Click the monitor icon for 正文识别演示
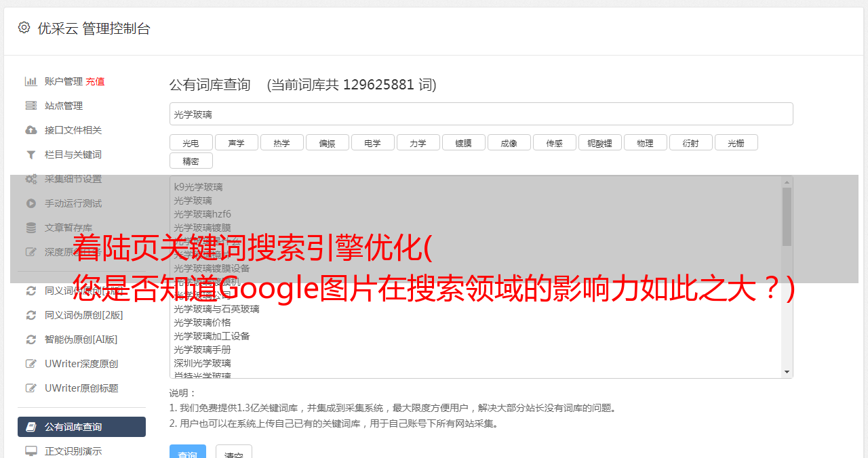 (x=31, y=451)
